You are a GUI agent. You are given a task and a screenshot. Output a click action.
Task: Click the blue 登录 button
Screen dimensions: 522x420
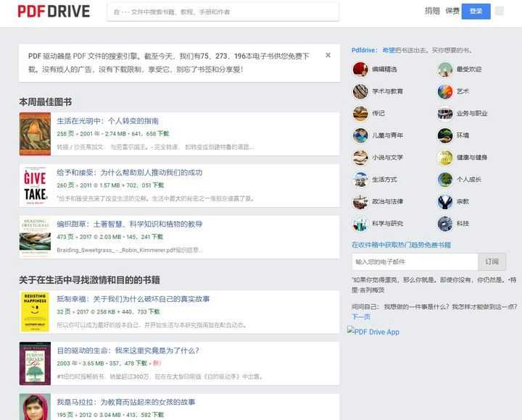[x=476, y=12]
